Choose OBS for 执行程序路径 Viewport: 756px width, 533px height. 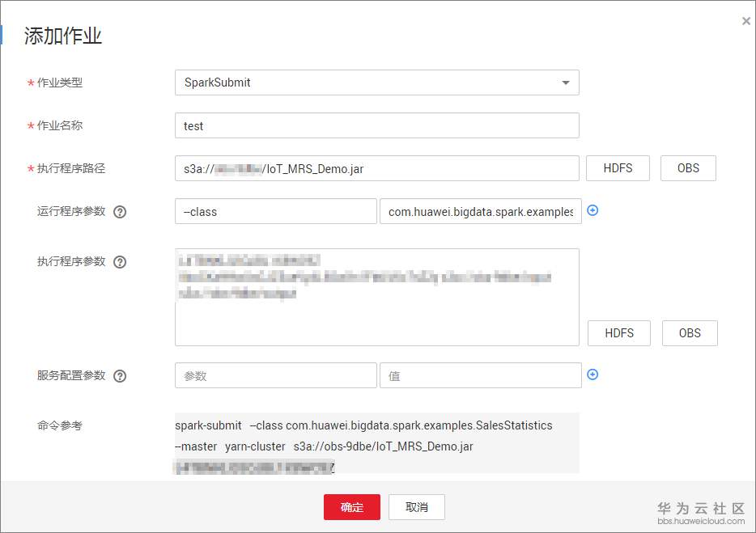[x=688, y=168]
